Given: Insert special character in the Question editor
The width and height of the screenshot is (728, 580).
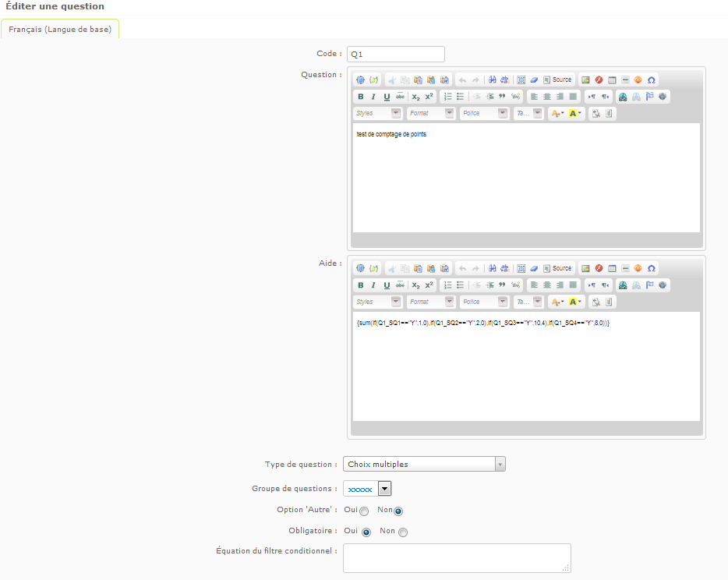Looking at the screenshot, I should pyautogui.click(x=651, y=80).
